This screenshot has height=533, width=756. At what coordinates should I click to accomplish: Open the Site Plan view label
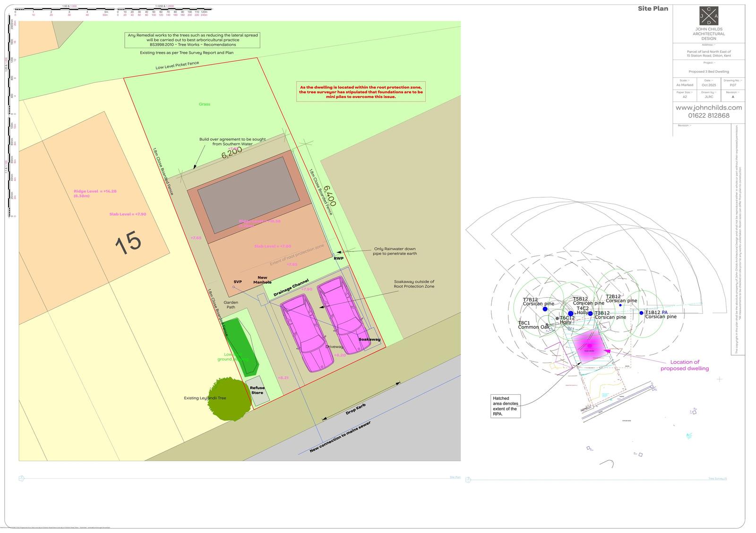click(455, 478)
